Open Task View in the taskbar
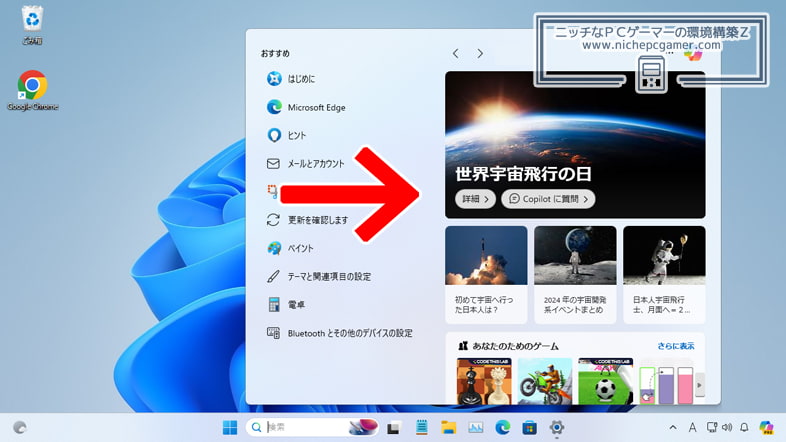Screen dimensions: 786x442 394,427
